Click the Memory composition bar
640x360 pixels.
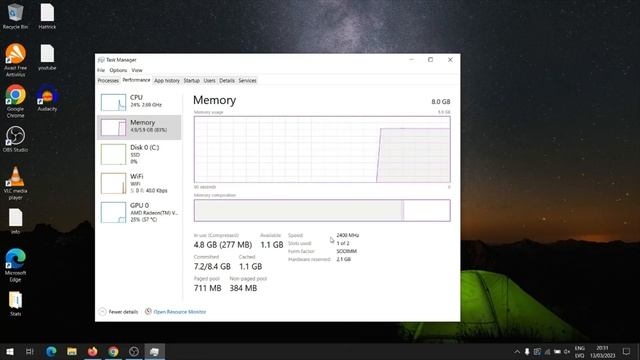click(322, 211)
